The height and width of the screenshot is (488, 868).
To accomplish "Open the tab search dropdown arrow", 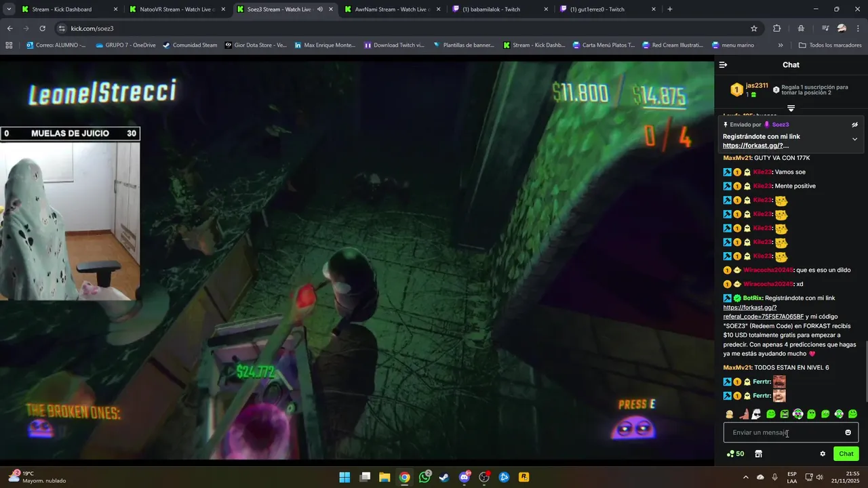I will tap(7, 9).
